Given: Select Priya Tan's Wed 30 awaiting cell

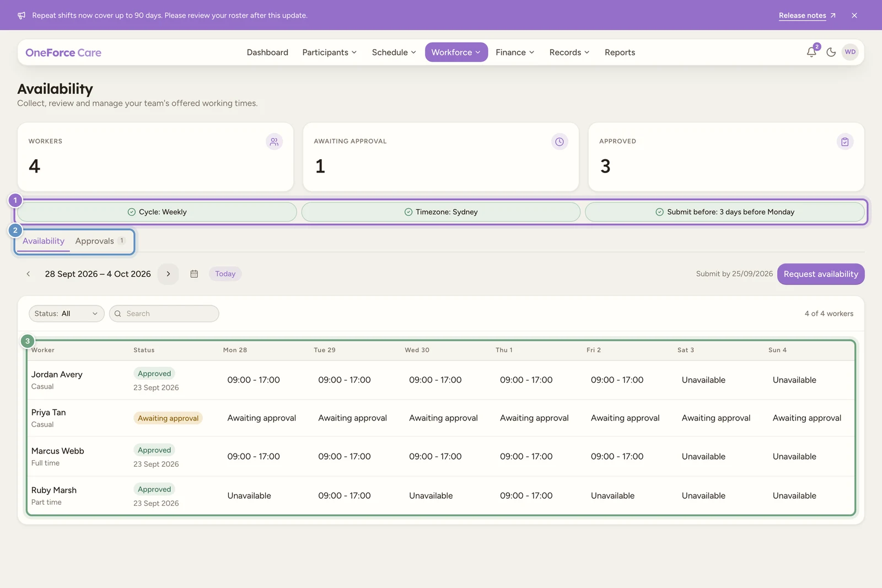Looking at the screenshot, I should 443,418.
